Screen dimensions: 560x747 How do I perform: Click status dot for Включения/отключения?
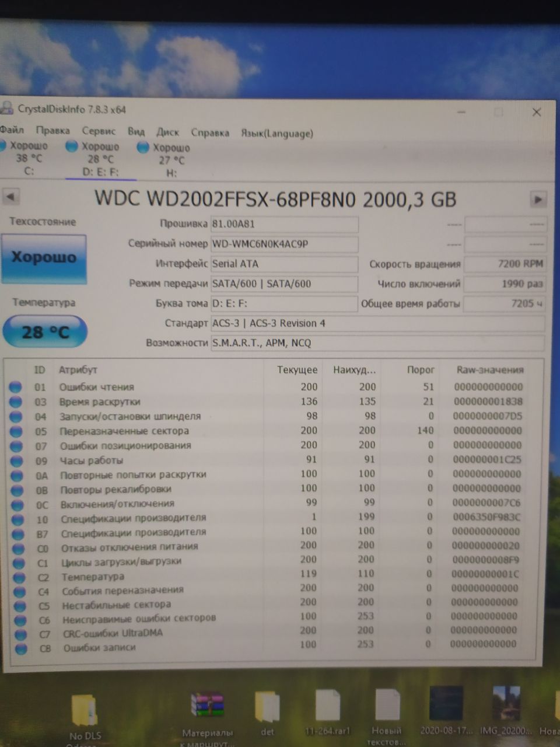click(17, 505)
